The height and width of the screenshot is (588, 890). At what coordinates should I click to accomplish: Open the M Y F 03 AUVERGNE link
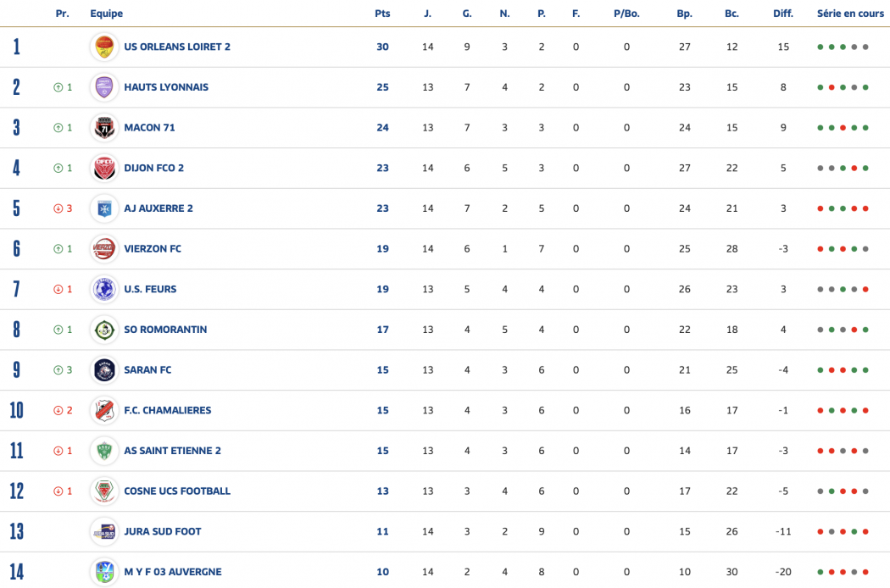click(173, 572)
